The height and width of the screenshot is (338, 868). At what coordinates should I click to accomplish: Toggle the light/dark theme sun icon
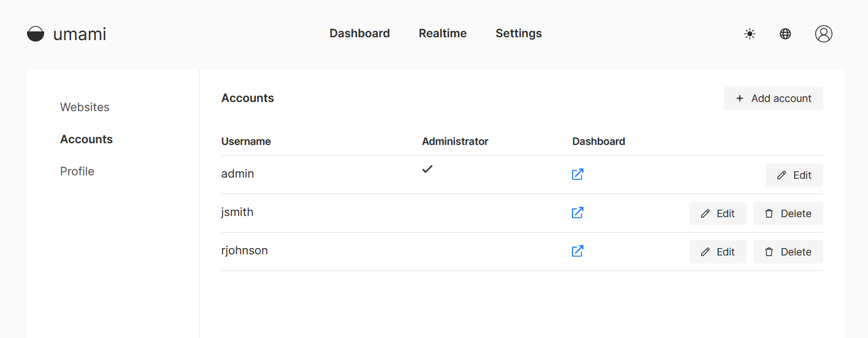pos(749,34)
